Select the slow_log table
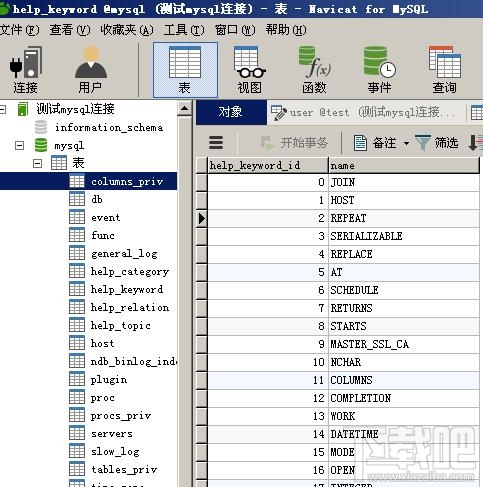The height and width of the screenshot is (487, 483). pyautogui.click(x=115, y=452)
